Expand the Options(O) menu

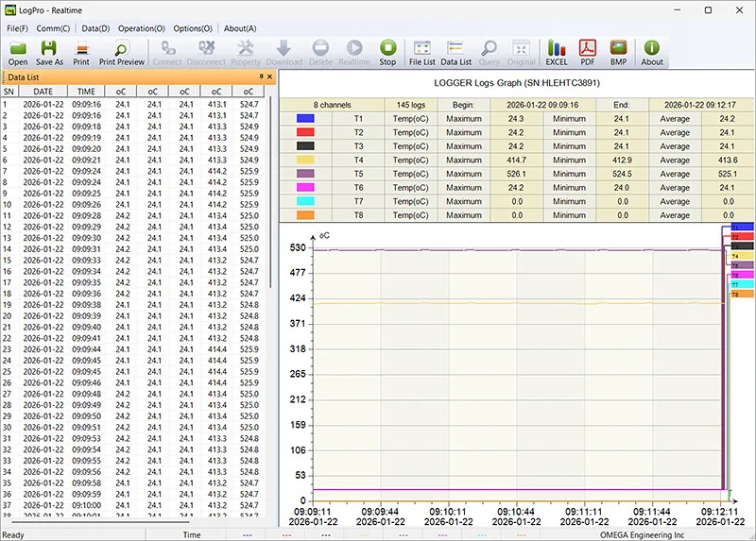click(193, 28)
